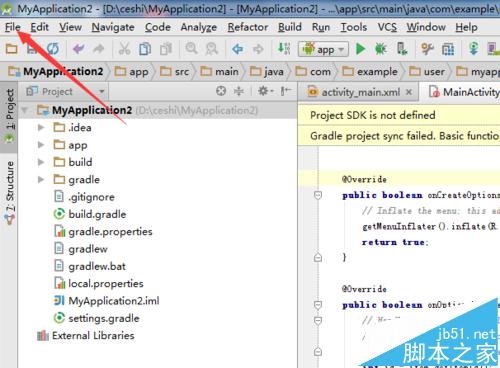The height and width of the screenshot is (368, 500).
Task: Expand the app folder node
Action: pyautogui.click(x=41, y=145)
